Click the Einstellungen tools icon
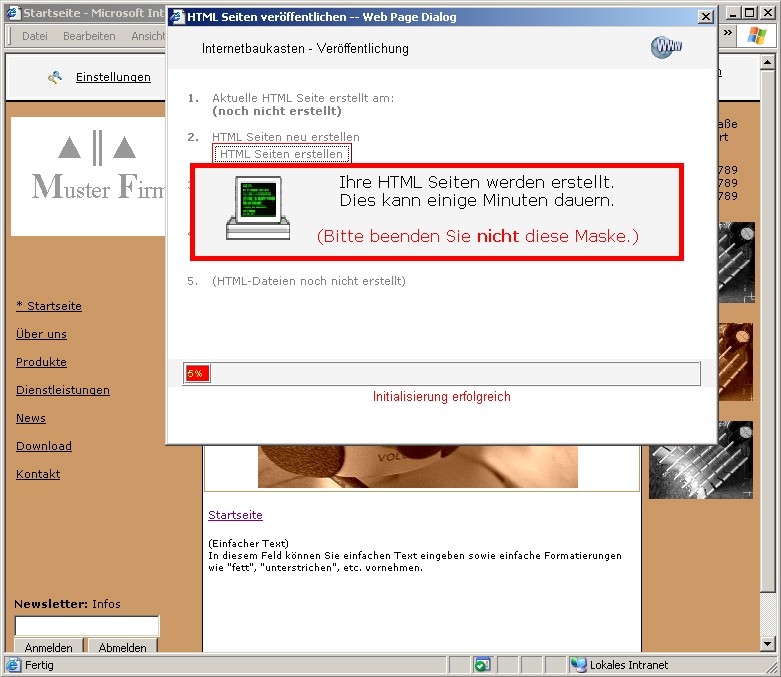 tap(55, 77)
